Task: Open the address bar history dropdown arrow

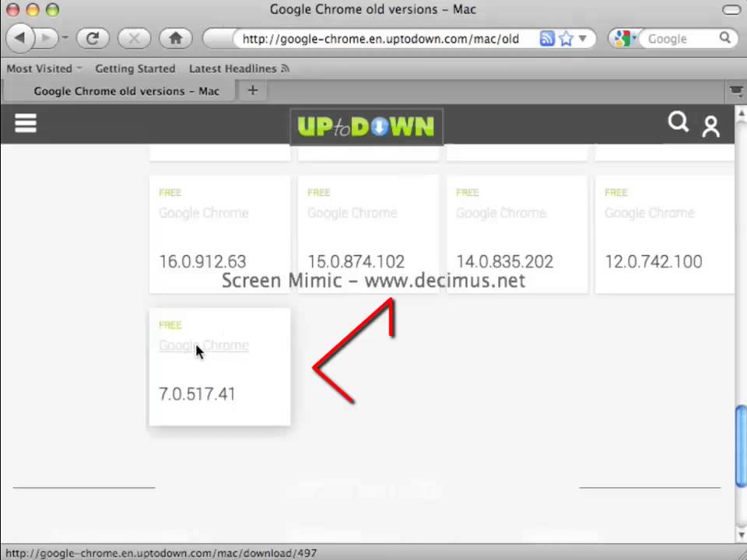Action: 583,39
